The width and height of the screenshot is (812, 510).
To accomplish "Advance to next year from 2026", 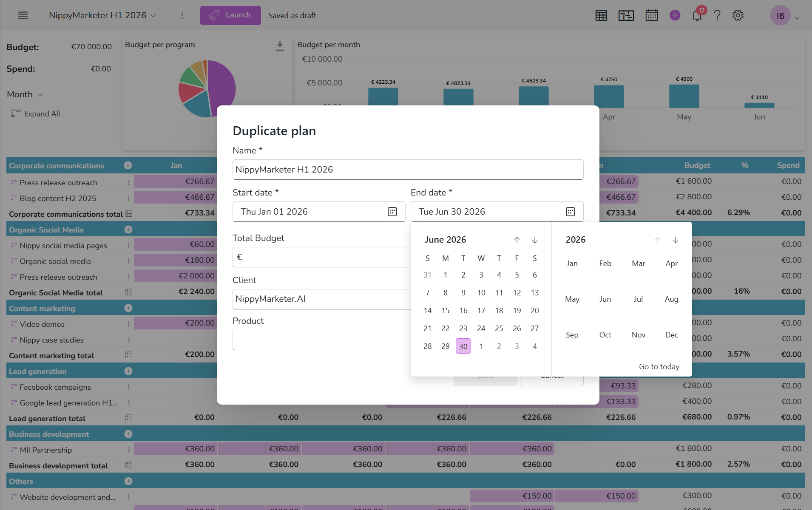I will 676,240.
